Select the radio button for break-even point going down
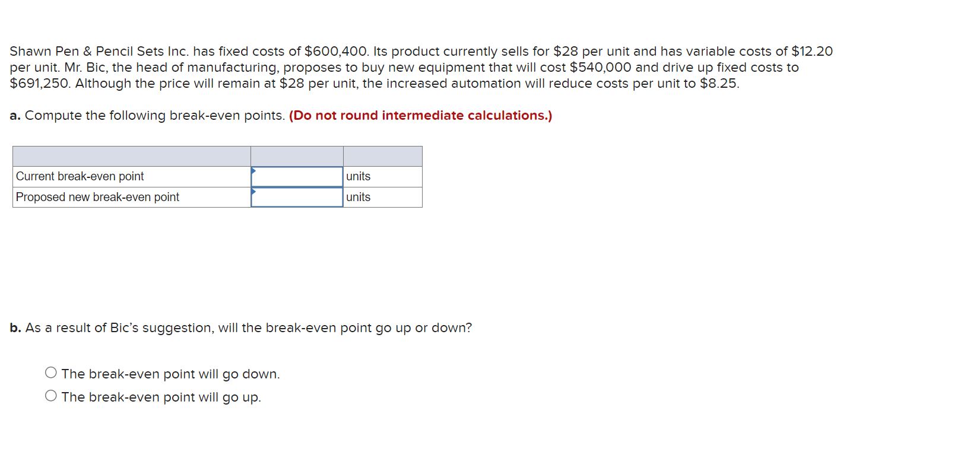The image size is (980, 452). click(50, 371)
